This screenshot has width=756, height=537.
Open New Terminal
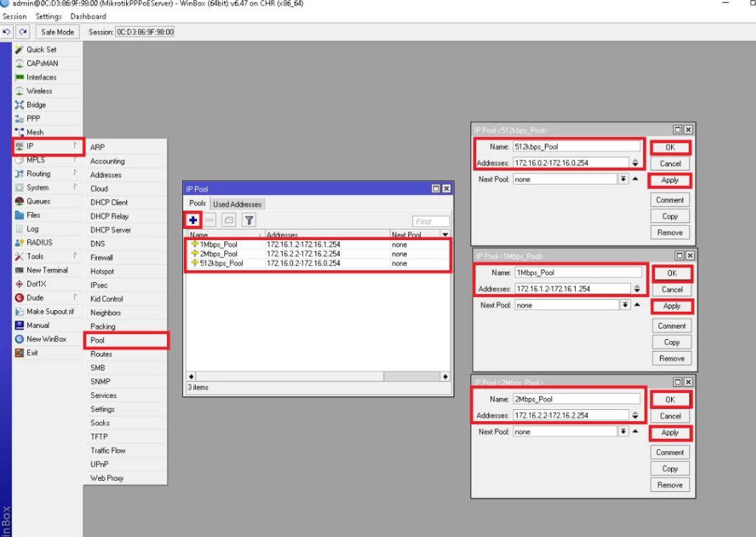coord(47,270)
